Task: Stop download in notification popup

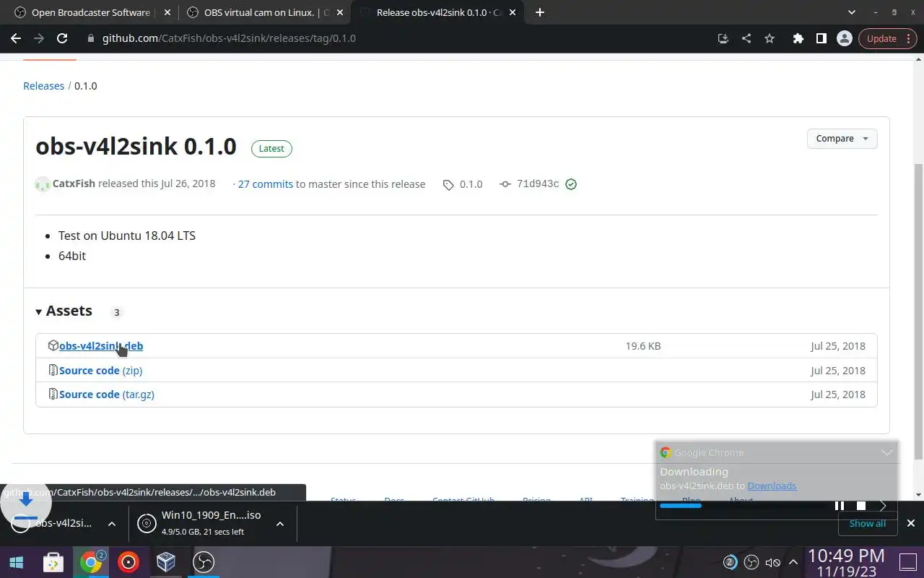Action: (x=861, y=506)
